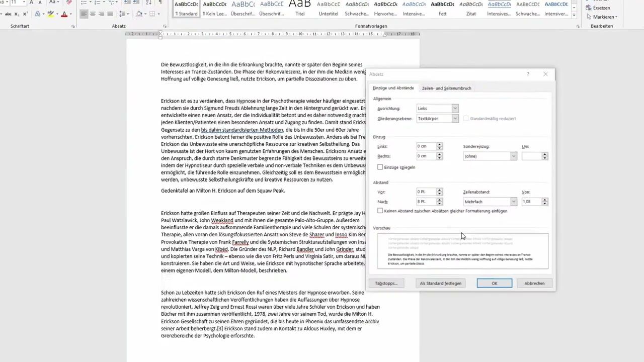
Task: Apply borders grid icon
Action: coord(152,14)
